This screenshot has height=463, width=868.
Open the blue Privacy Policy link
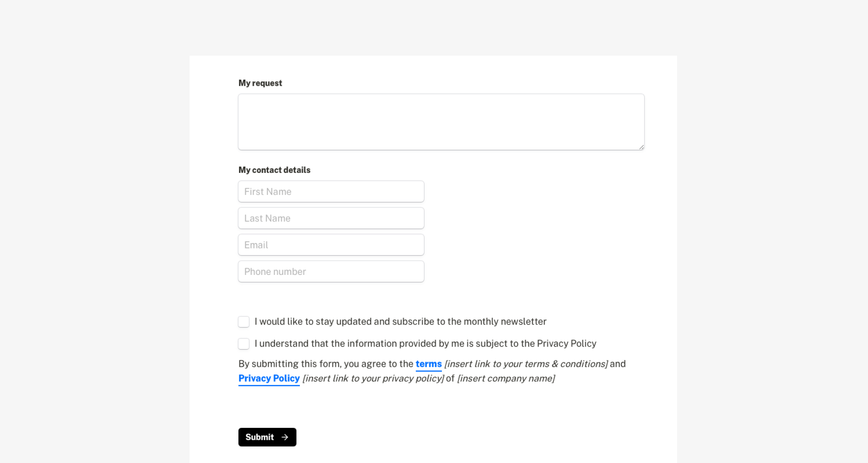pyautogui.click(x=269, y=378)
